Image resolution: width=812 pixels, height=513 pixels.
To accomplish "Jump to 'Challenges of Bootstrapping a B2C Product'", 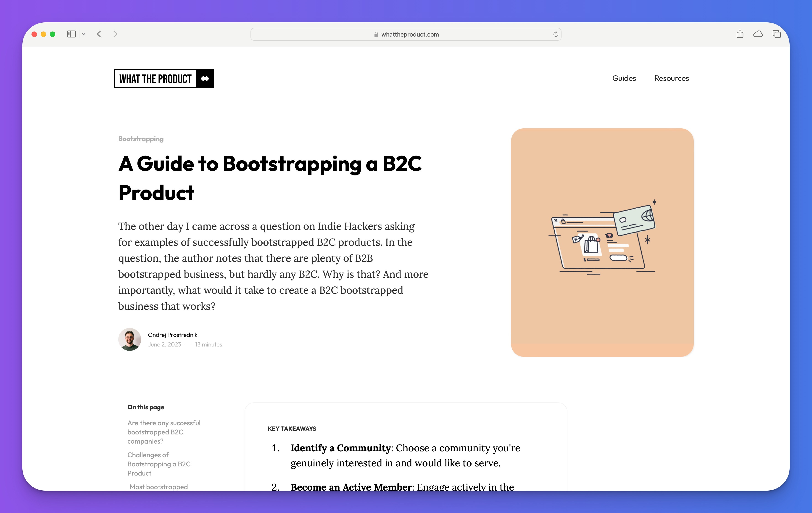I will click(x=159, y=464).
